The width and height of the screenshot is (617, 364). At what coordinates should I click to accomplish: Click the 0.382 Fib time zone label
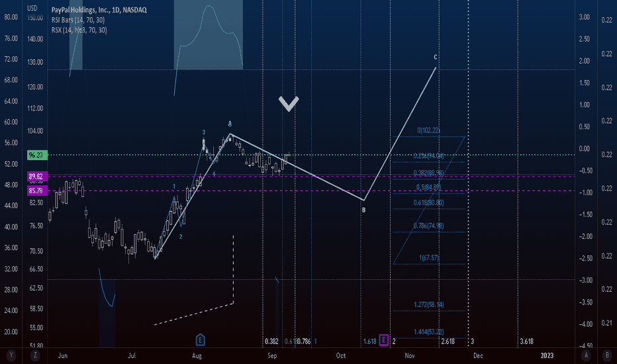(271, 341)
